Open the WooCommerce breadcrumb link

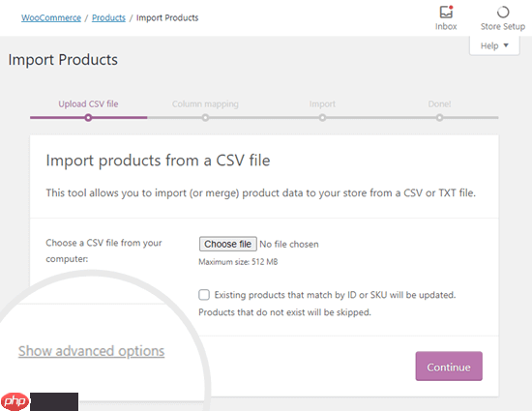[51, 17]
